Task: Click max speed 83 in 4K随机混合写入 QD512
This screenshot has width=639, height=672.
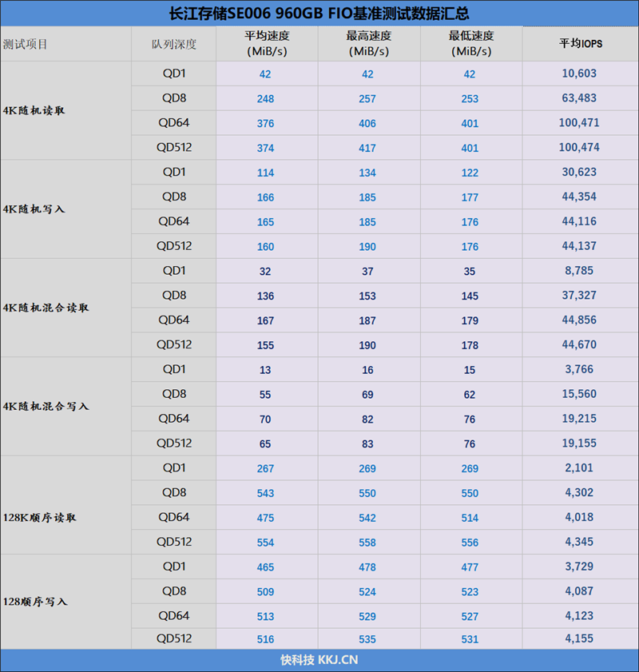Action: click(x=367, y=444)
